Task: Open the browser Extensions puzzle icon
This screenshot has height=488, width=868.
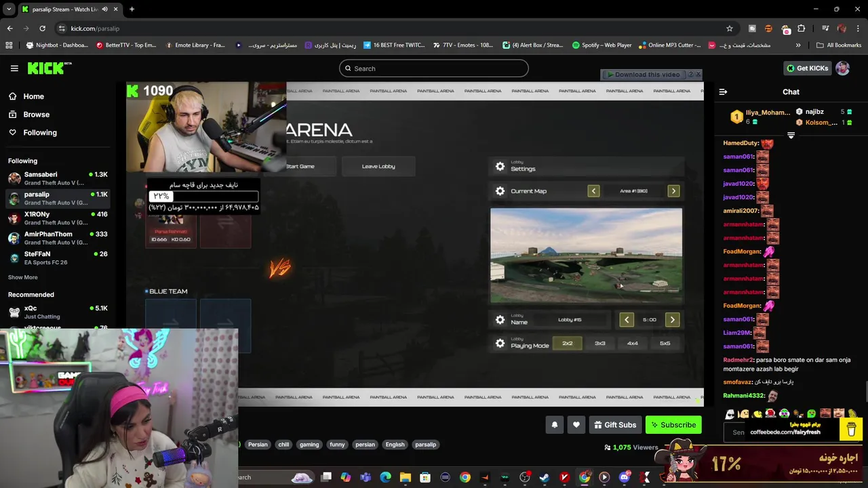Action: 802,28
